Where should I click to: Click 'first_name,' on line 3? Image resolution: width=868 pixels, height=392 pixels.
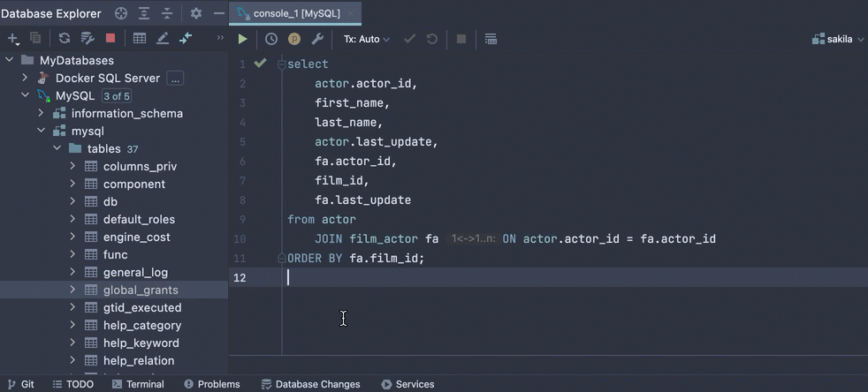353,102
